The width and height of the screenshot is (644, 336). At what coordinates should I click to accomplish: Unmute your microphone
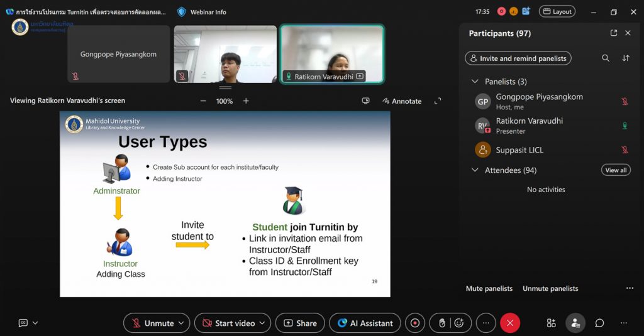click(x=153, y=323)
